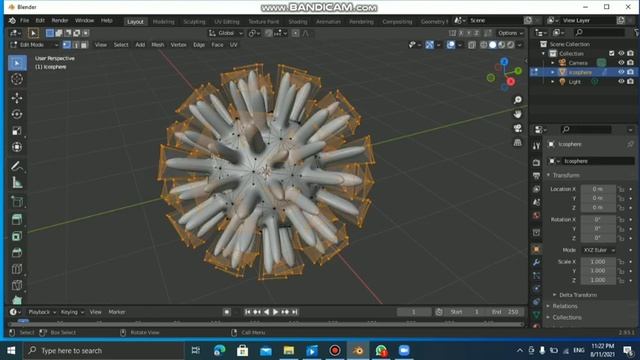Select the Move tool
This screenshot has width=640, height=360.
(x=17, y=98)
